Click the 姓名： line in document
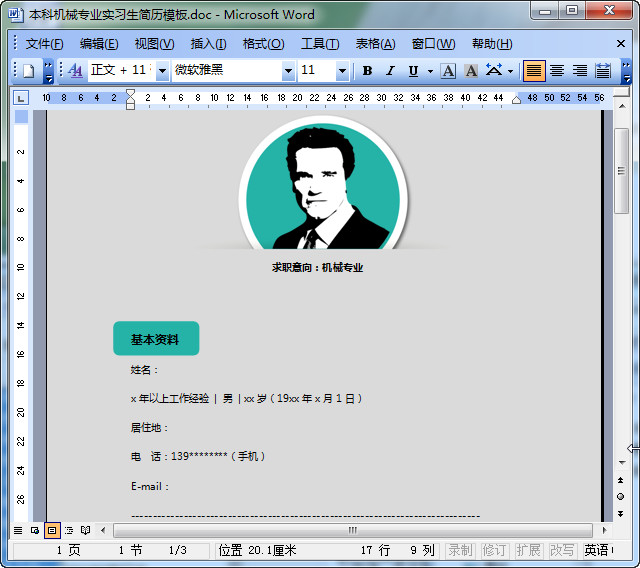The image size is (640, 568). 144,370
